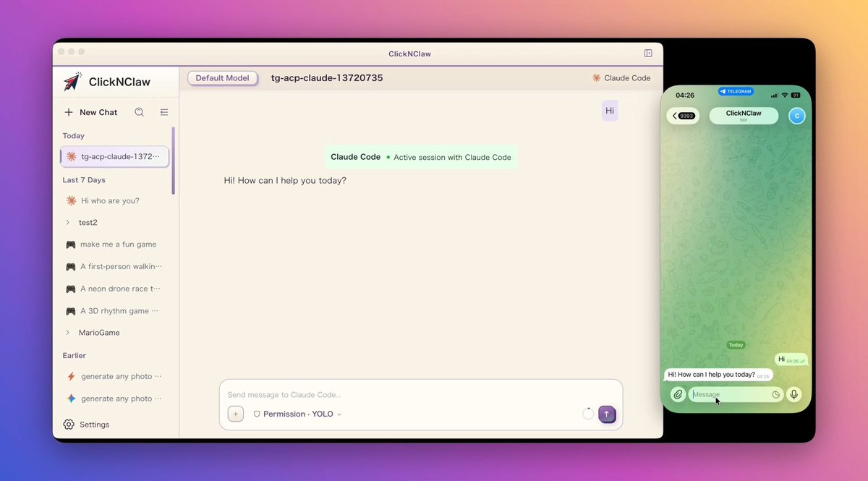Click the 'Active session with Claude Code' status banner
The height and width of the screenshot is (481, 868).
421,157
